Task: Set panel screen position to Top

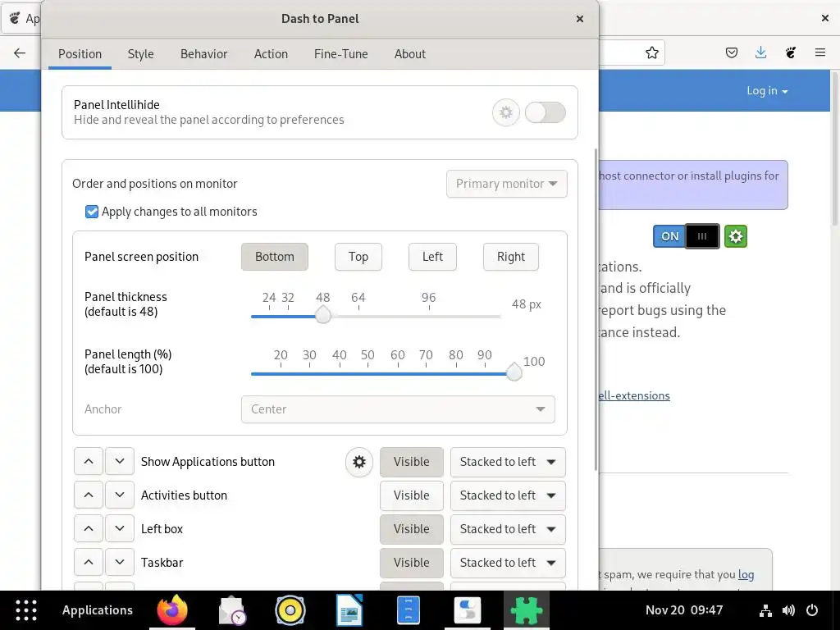Action: tap(358, 257)
